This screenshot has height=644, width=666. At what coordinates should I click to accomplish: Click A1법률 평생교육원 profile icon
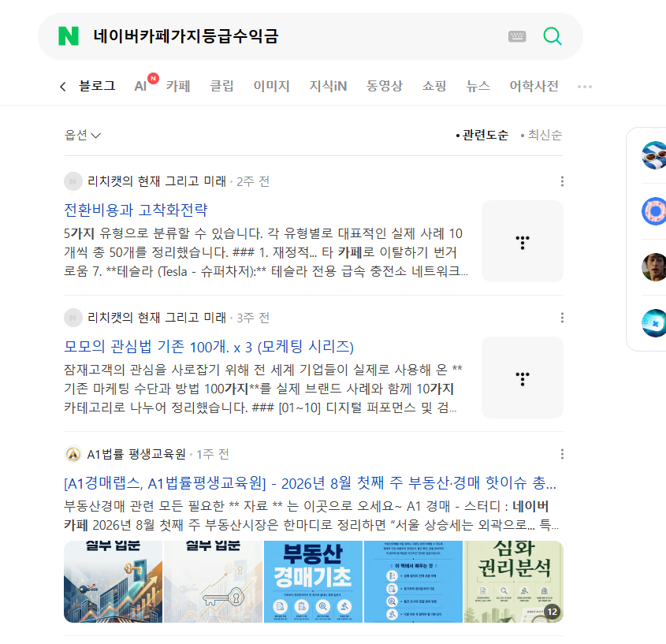73,454
